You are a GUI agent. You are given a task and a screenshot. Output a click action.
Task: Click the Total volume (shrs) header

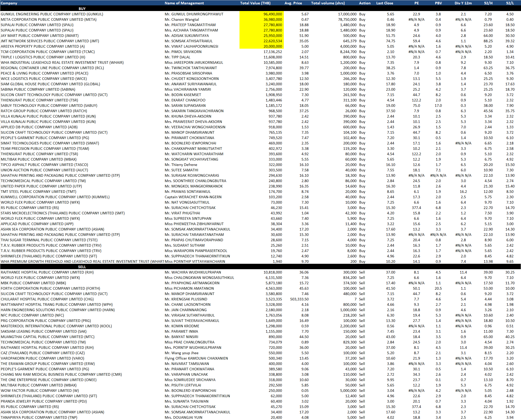tap(328, 3)
